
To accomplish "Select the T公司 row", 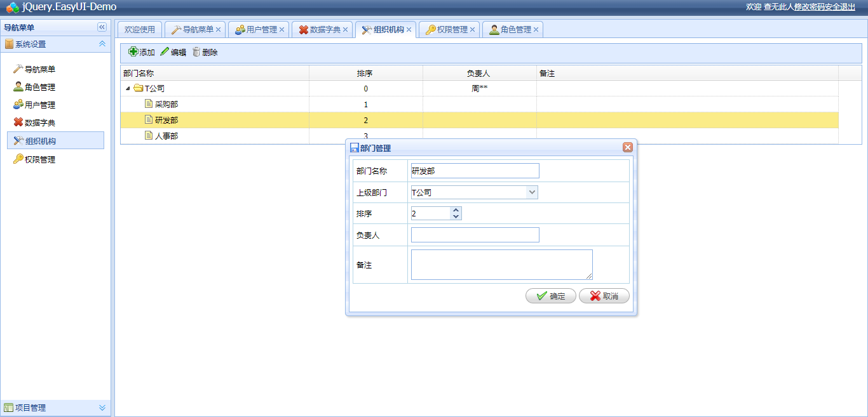I will tap(480, 89).
